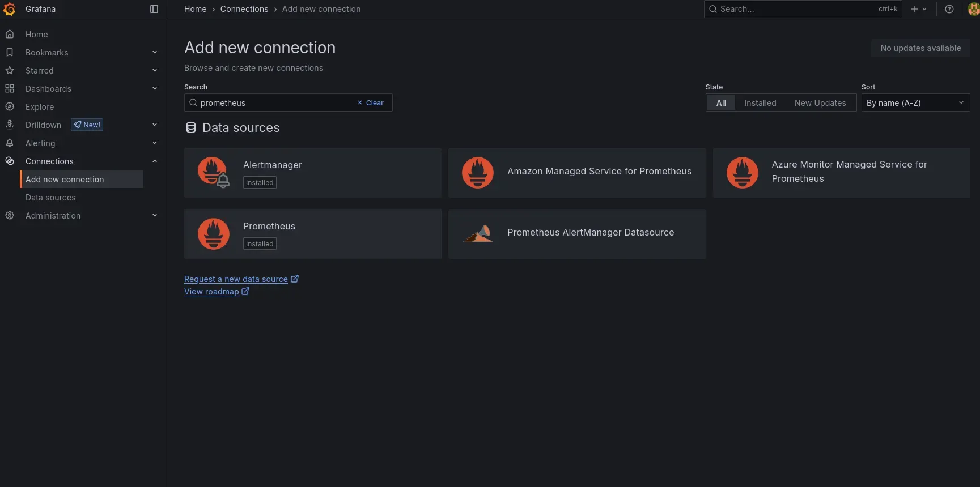Click the Drilldown icon in sidebar
Image resolution: width=980 pixels, height=487 pixels.
[10, 125]
